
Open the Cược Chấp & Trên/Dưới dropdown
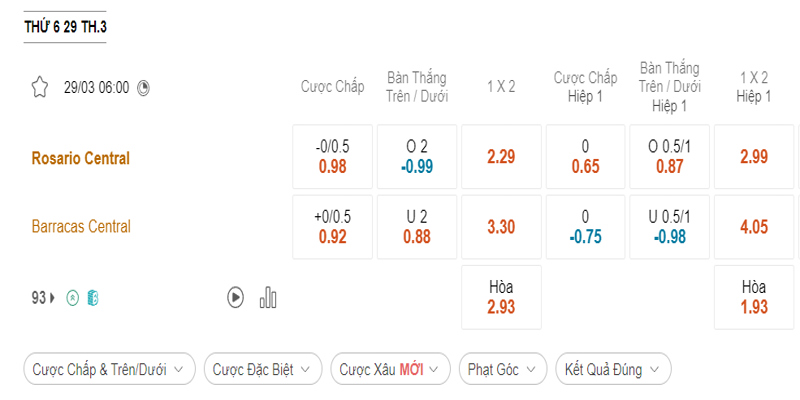[109, 369]
